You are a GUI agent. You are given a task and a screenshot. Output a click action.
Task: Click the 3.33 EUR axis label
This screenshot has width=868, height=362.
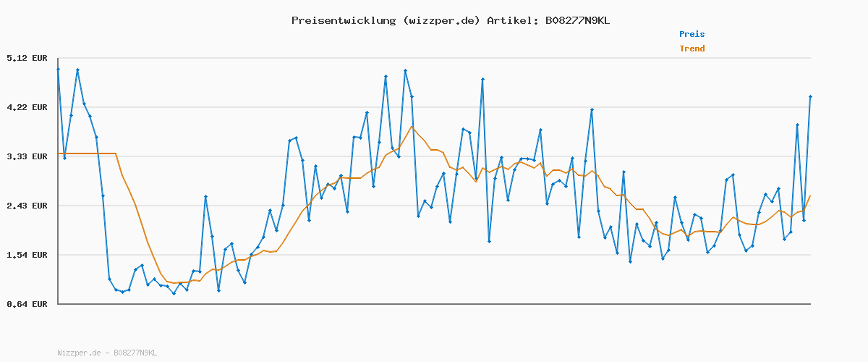[x=27, y=156]
